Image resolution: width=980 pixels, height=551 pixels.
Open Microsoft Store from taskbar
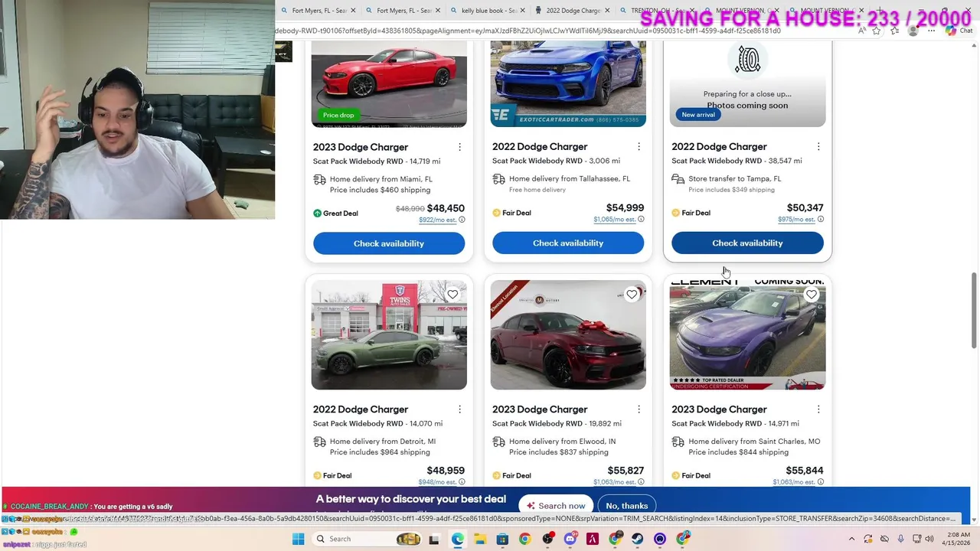(502, 539)
